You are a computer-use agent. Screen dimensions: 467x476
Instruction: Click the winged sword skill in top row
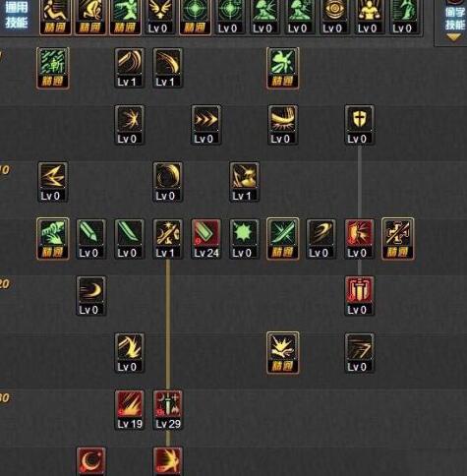tap(159, 17)
